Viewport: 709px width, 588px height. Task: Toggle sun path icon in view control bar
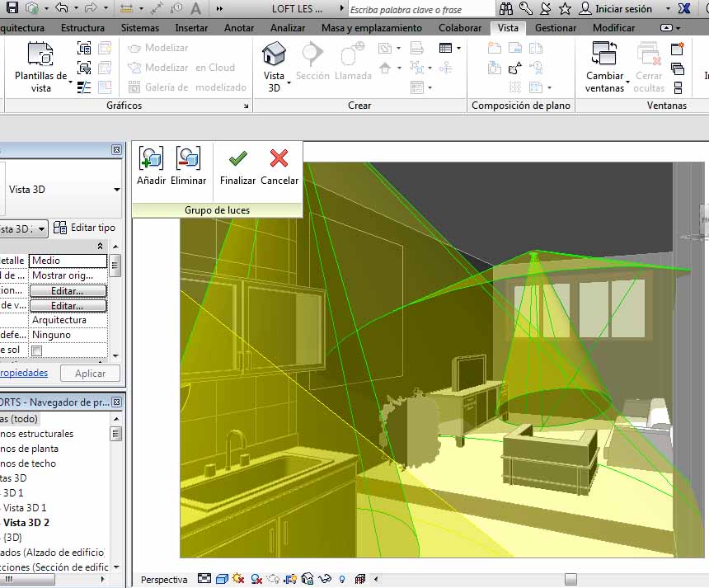click(238, 579)
